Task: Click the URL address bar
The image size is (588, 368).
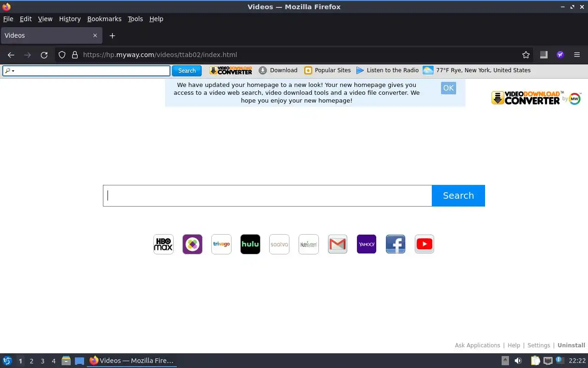Action: coord(294,55)
